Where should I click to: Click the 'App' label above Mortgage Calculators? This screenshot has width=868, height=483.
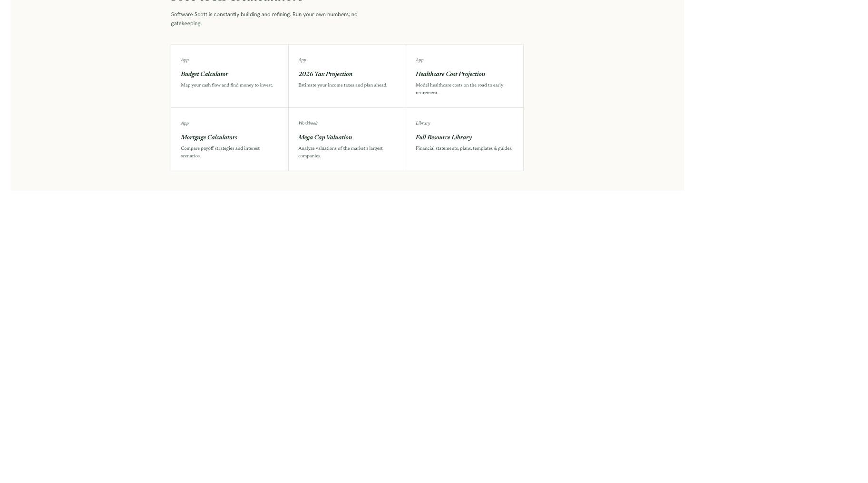[x=185, y=123]
